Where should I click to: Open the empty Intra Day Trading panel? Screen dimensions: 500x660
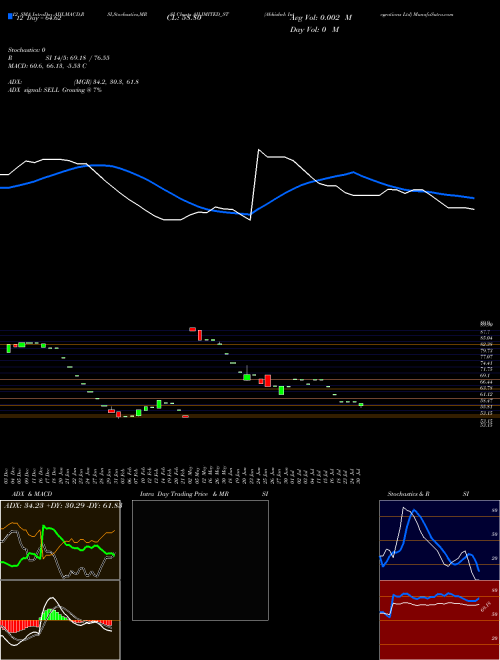200,560
